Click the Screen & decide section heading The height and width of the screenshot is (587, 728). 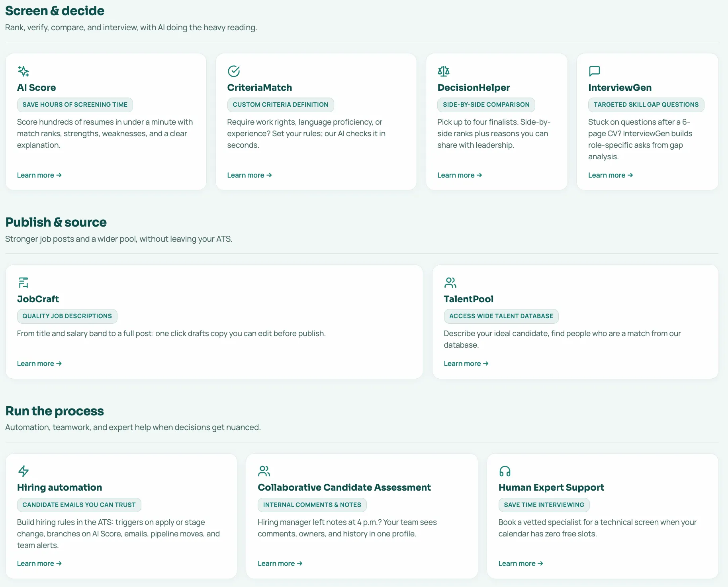pos(55,11)
